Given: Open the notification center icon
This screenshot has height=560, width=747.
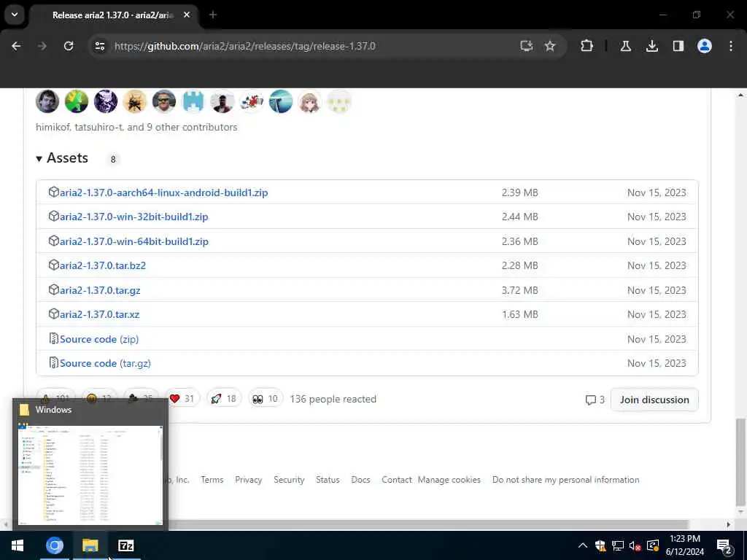Looking at the screenshot, I should tap(724, 546).
